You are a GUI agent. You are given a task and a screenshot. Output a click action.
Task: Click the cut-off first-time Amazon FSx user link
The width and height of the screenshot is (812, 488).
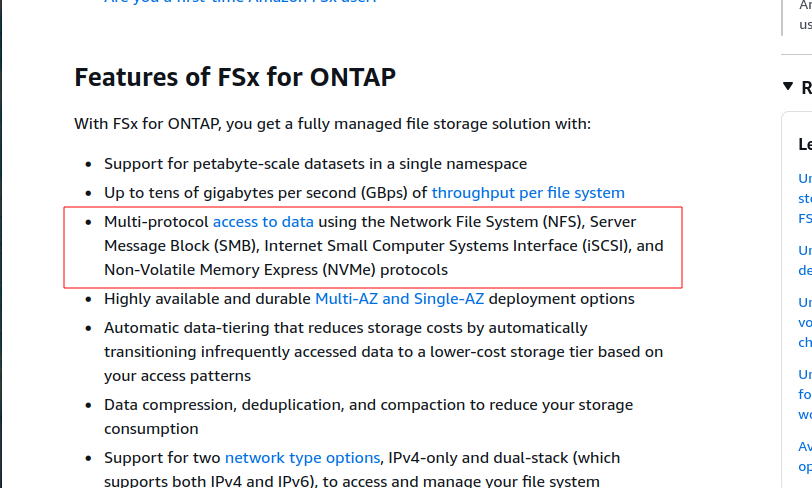point(240,2)
